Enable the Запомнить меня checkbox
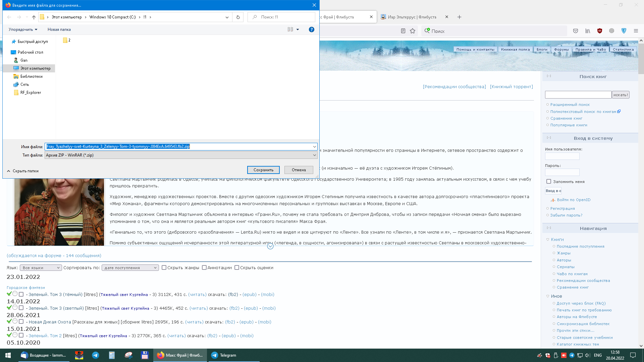 (x=549, y=181)
